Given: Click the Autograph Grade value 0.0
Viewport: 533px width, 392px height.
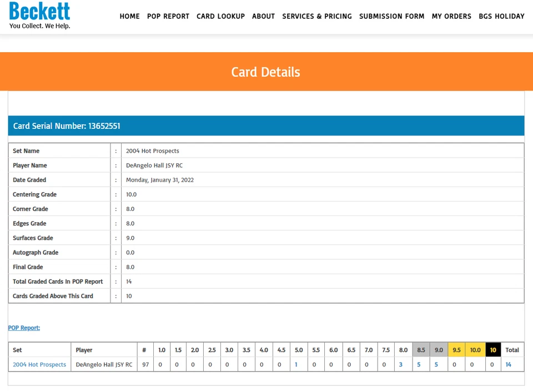Looking at the screenshot, I should pos(130,253).
